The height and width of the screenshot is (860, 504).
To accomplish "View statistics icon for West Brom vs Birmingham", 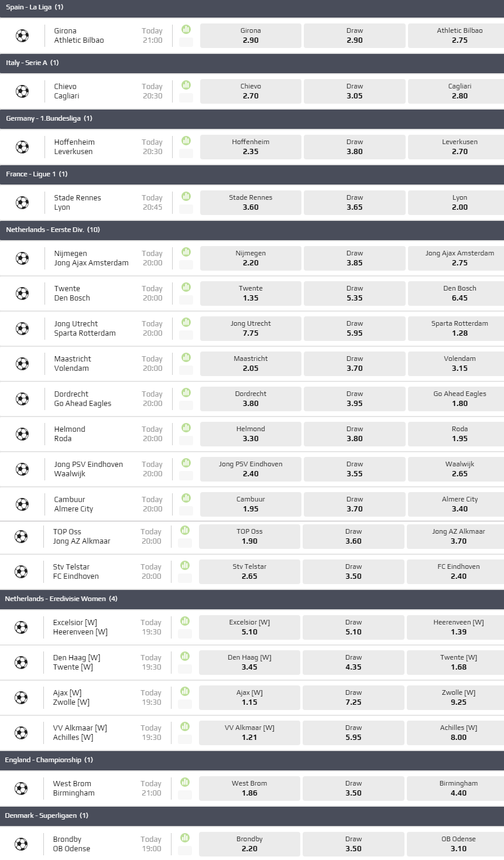I will (x=185, y=782).
